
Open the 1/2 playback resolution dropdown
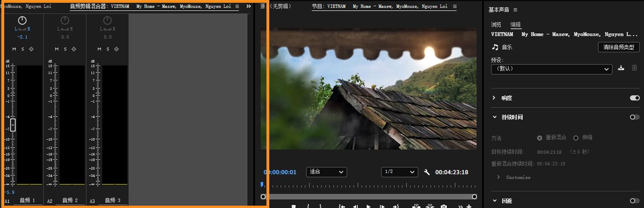point(399,172)
